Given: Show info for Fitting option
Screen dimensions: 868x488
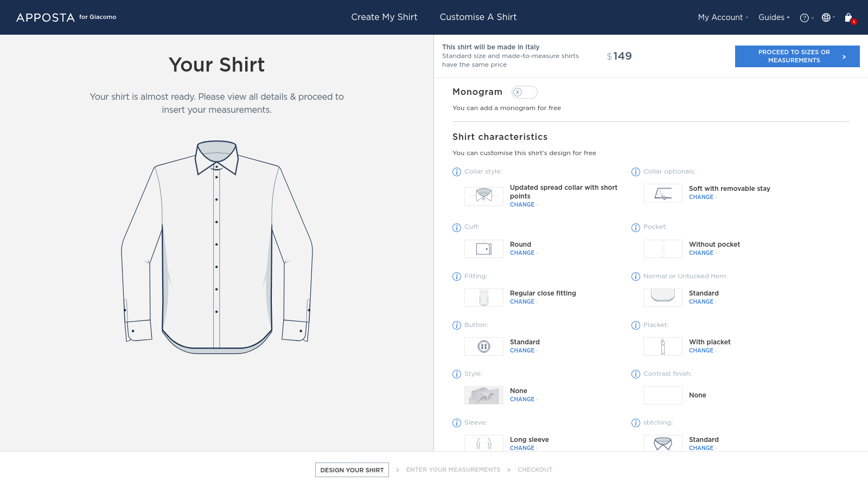Looking at the screenshot, I should pyautogui.click(x=457, y=277).
